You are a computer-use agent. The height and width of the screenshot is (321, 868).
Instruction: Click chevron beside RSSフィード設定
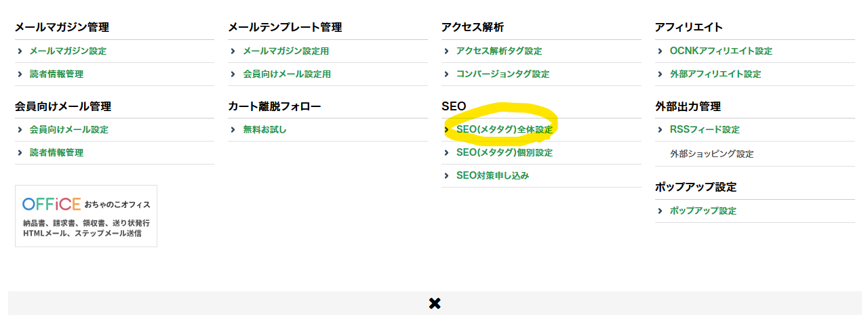pyautogui.click(x=660, y=129)
